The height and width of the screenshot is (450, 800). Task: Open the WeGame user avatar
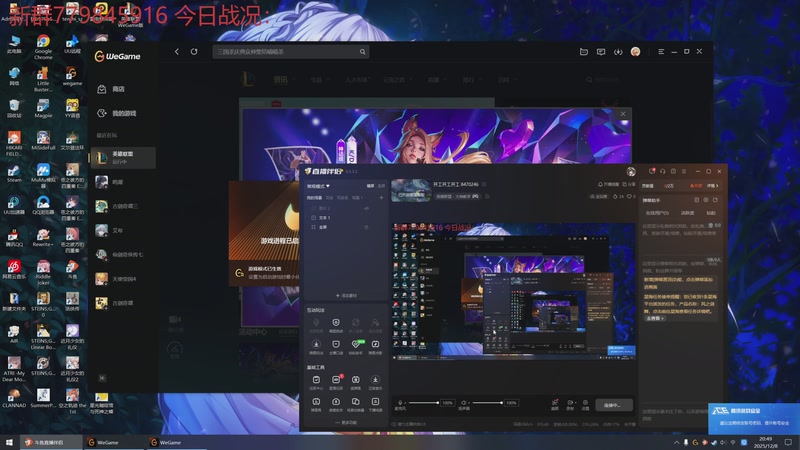coord(635,52)
